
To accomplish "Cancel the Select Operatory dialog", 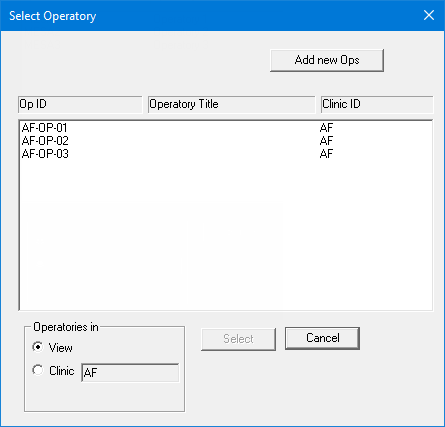I will (x=322, y=338).
